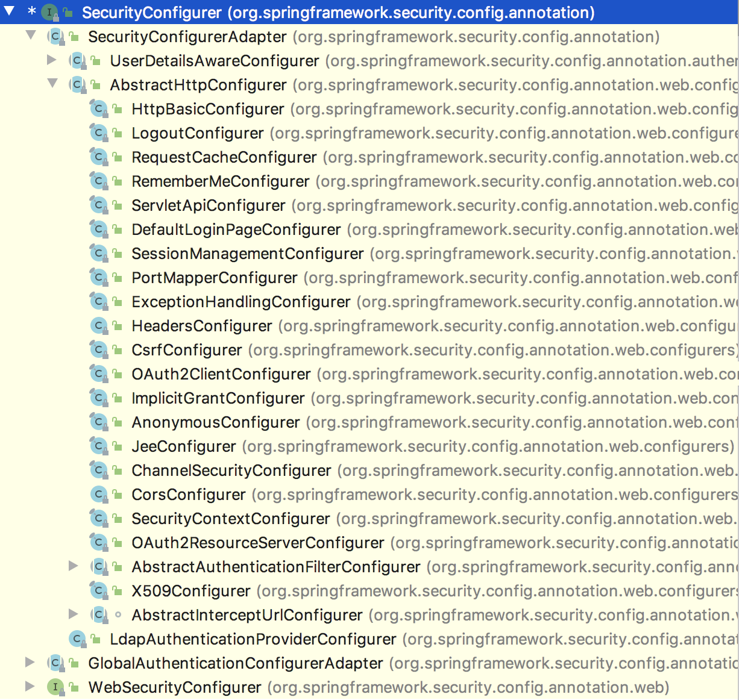Click the class icon next to JeeConfigurer

tap(97, 446)
